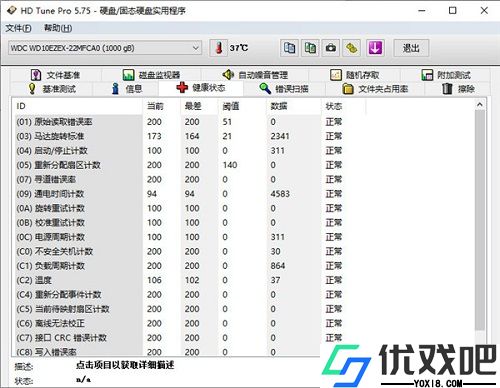Click the data value 2341
This screenshot has width=500, height=388.
coord(280,136)
